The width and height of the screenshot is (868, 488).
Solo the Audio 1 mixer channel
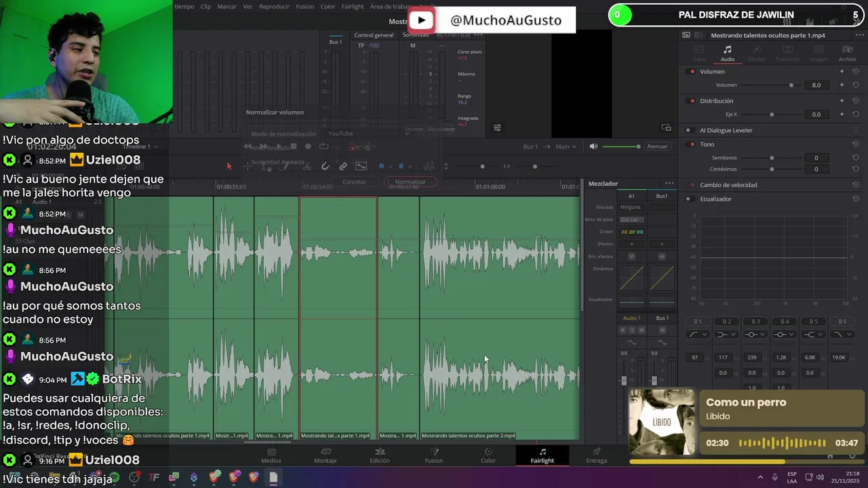pyautogui.click(x=632, y=330)
